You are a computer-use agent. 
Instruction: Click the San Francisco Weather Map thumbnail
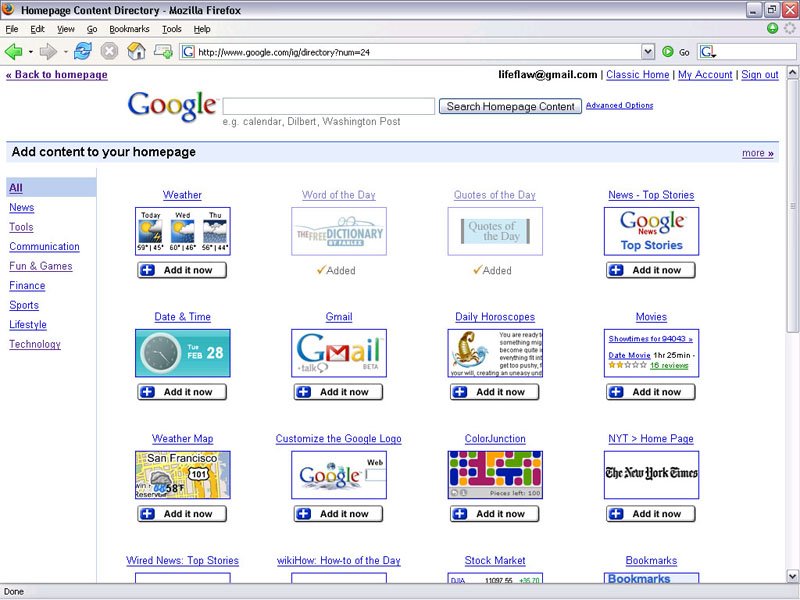tap(183, 475)
